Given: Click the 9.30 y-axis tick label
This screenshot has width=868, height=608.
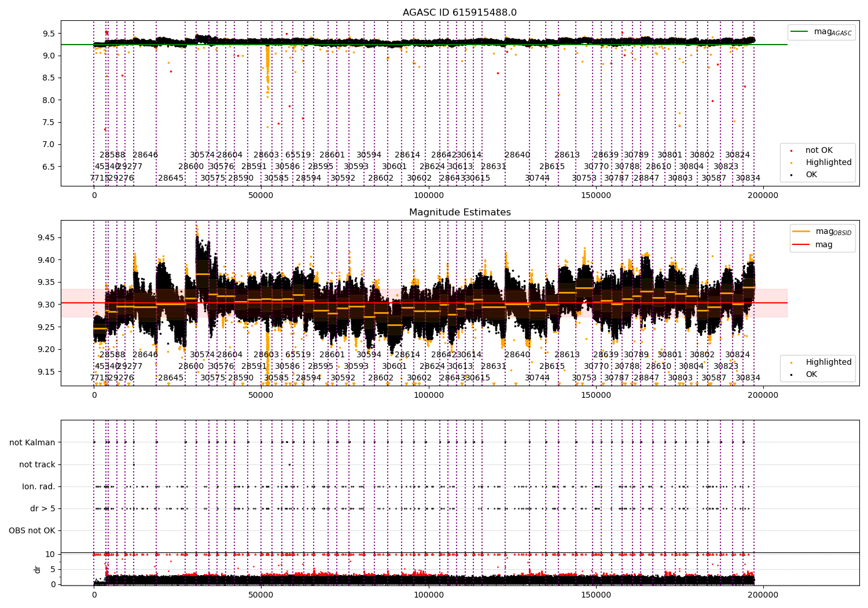Looking at the screenshot, I should pyautogui.click(x=46, y=305).
